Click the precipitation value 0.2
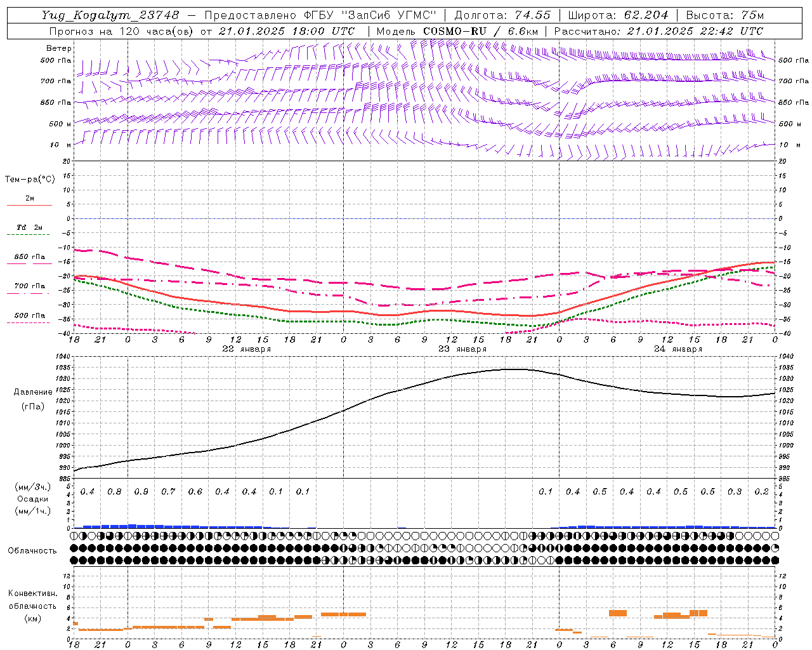Screen dimensions: 812x650 tap(762, 492)
